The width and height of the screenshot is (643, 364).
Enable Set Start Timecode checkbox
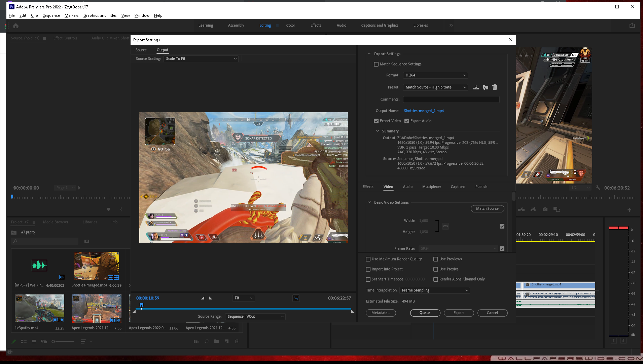point(368,279)
